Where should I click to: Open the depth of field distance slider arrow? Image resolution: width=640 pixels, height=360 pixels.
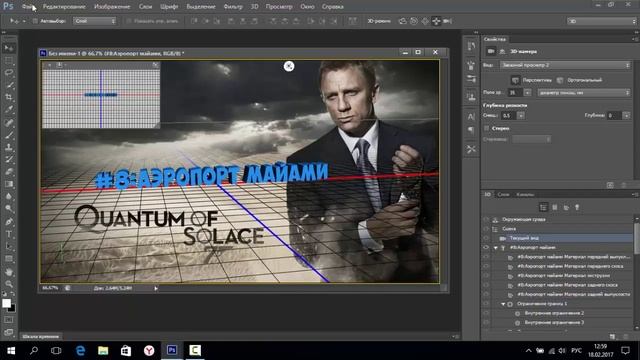point(521,116)
